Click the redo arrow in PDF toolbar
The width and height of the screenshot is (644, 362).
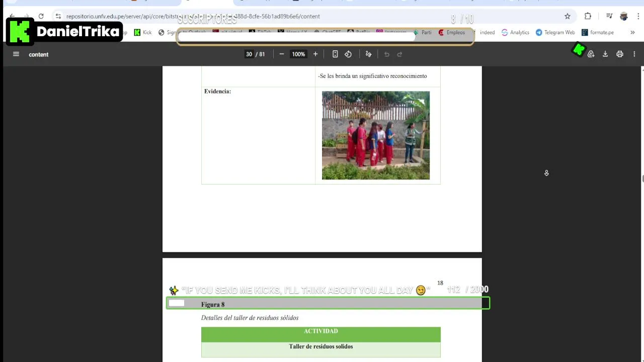[x=400, y=54]
